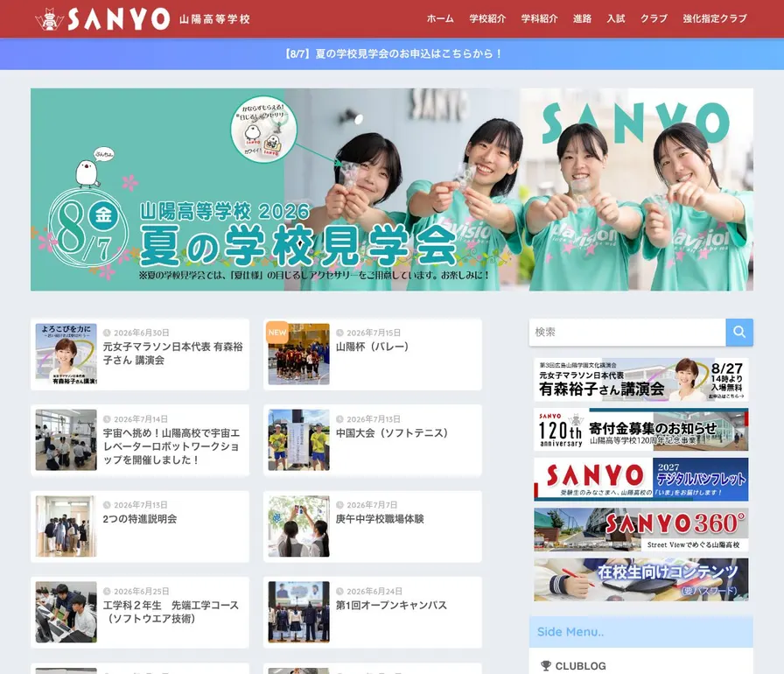Open SANYO 360° Street View banner

[x=641, y=530]
